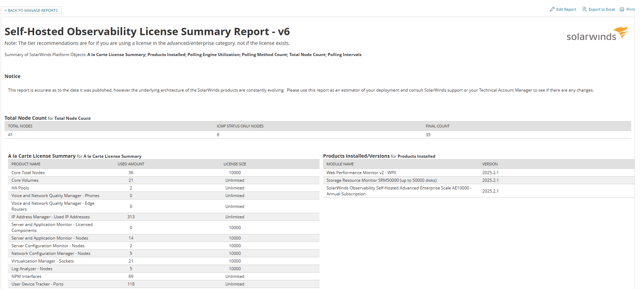Click Log Analyzer - Nodes row
Screen dimensions: 644x289
(164, 269)
